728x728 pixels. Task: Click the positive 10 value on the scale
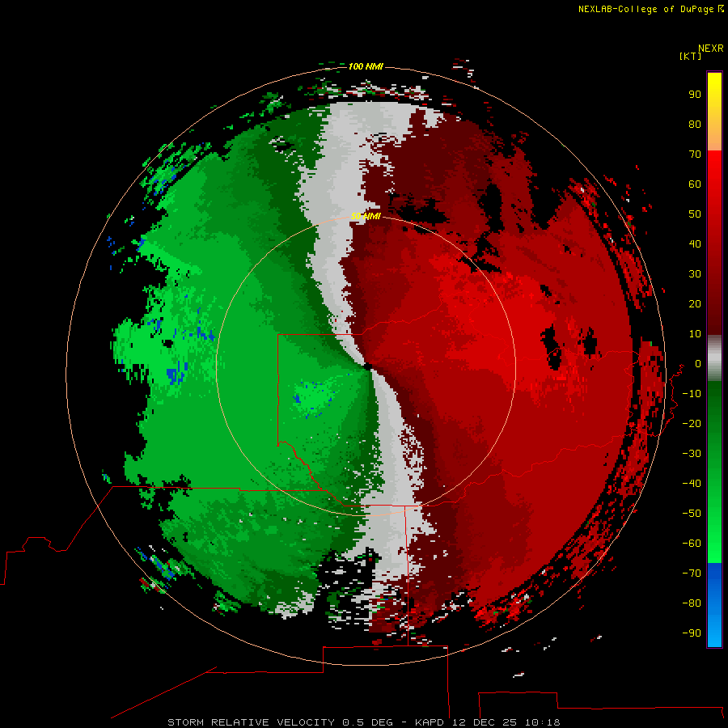pyautogui.click(x=695, y=334)
